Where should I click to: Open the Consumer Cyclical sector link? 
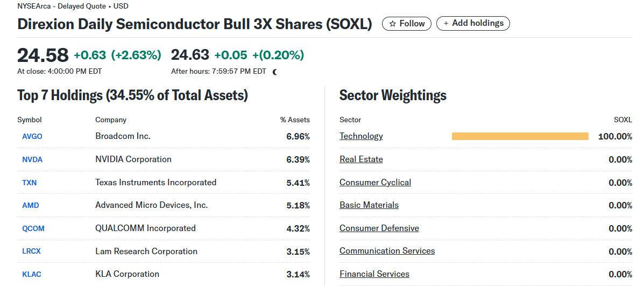375,183
